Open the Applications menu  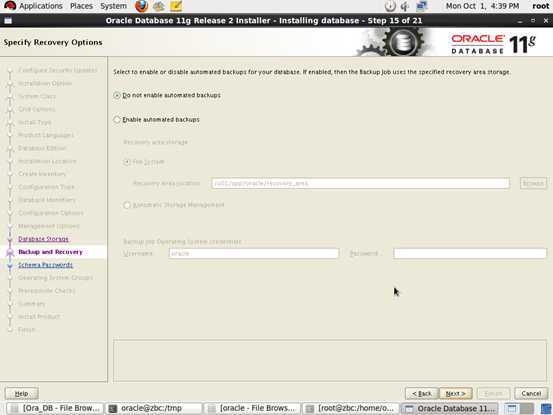point(41,6)
